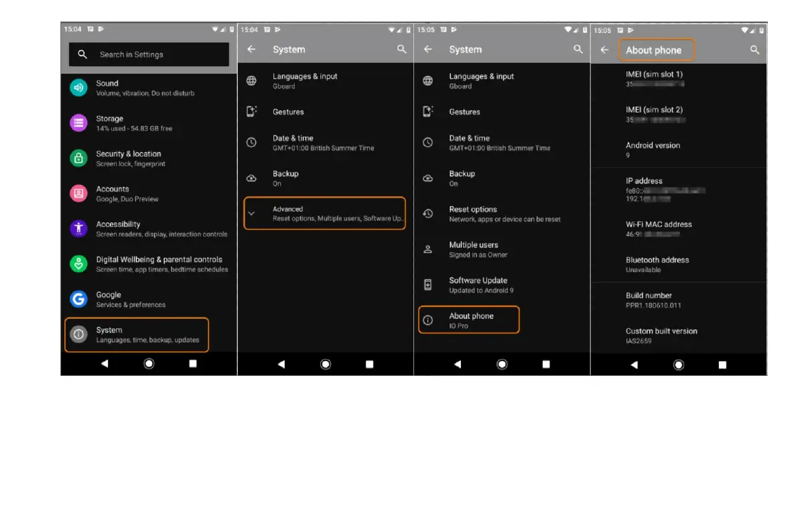This screenshot has height=532, width=798.
Task: Tap the Digital Wellbeing heart icon
Action: pos(79,264)
